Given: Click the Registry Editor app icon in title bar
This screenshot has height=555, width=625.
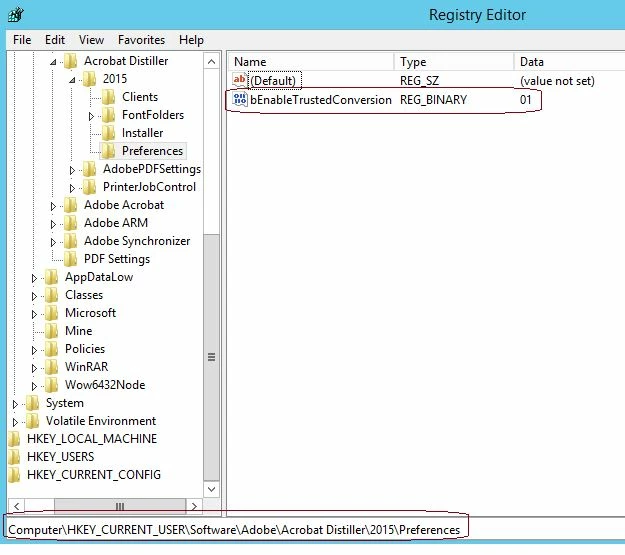Looking at the screenshot, I should coord(16,15).
